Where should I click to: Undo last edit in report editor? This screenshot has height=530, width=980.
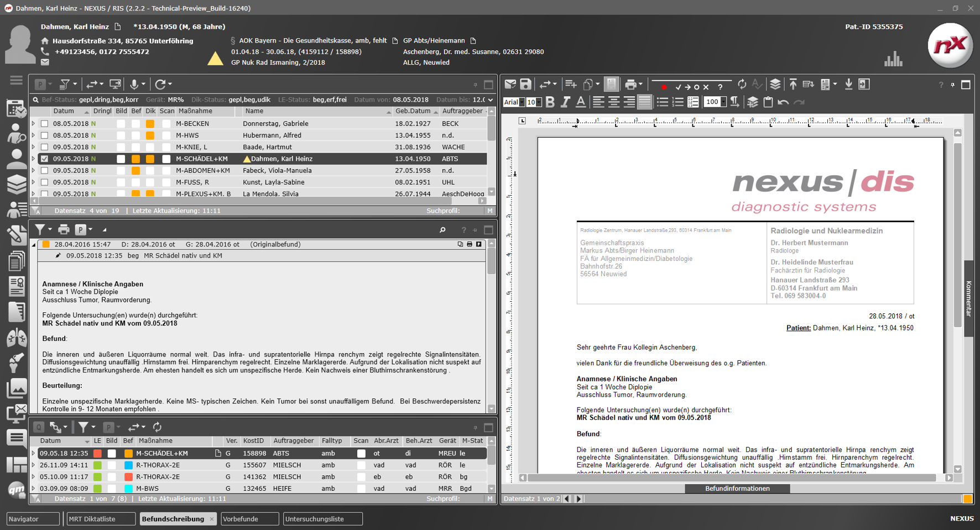point(783,102)
